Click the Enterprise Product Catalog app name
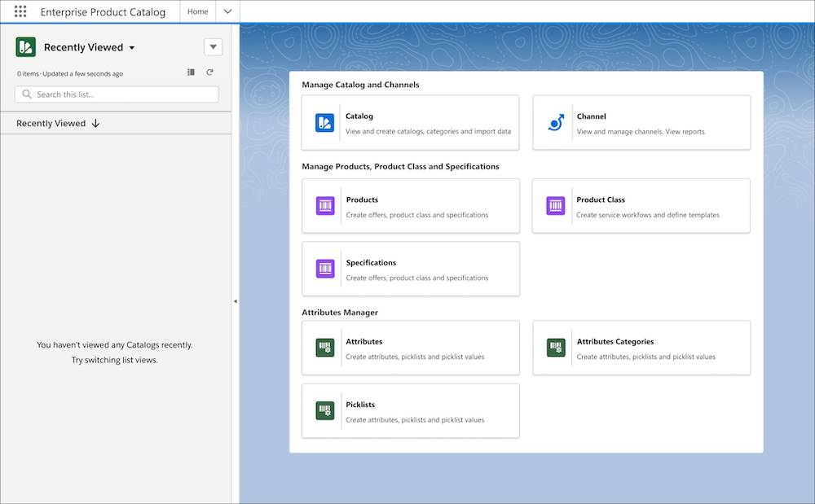815x504 pixels. click(x=103, y=12)
